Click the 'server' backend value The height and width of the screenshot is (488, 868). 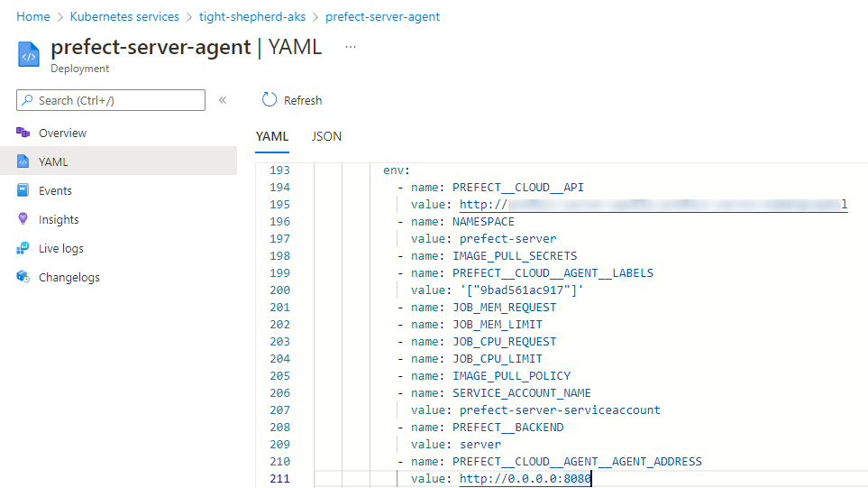[x=480, y=445]
